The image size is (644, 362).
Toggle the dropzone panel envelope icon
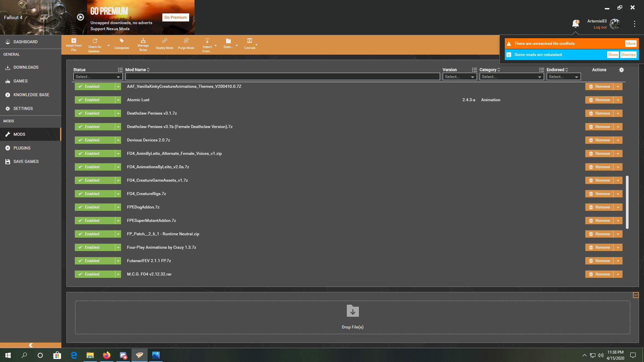(x=636, y=295)
